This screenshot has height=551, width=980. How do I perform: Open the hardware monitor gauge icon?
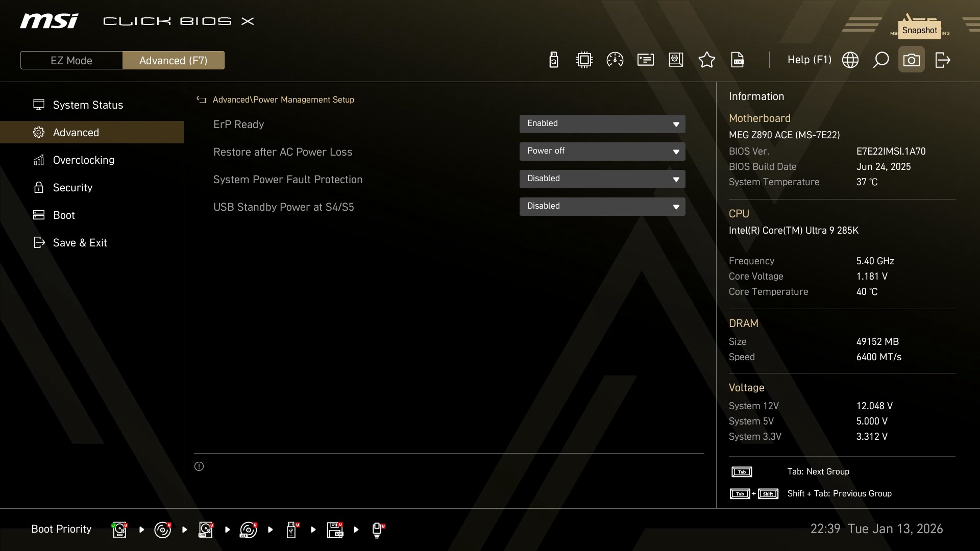coord(615,60)
